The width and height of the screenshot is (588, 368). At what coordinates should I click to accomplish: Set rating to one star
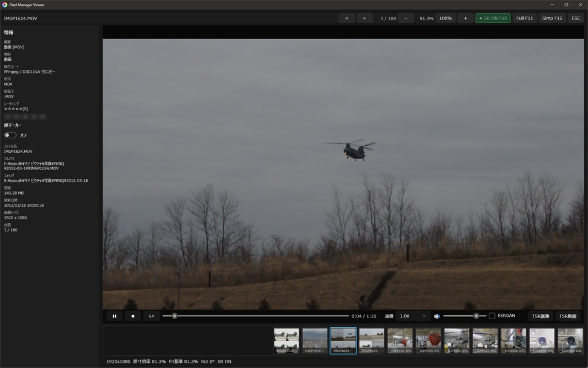click(x=8, y=117)
